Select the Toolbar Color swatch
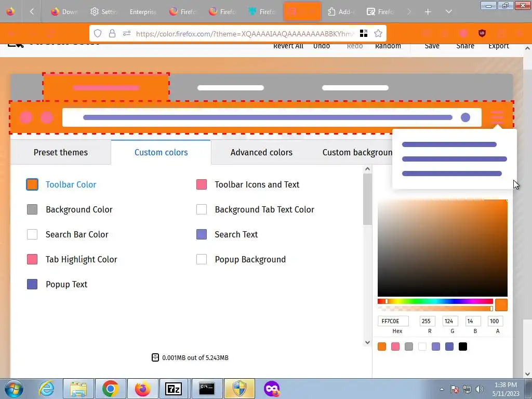Viewport: 532px width, 399px height. 32,184
